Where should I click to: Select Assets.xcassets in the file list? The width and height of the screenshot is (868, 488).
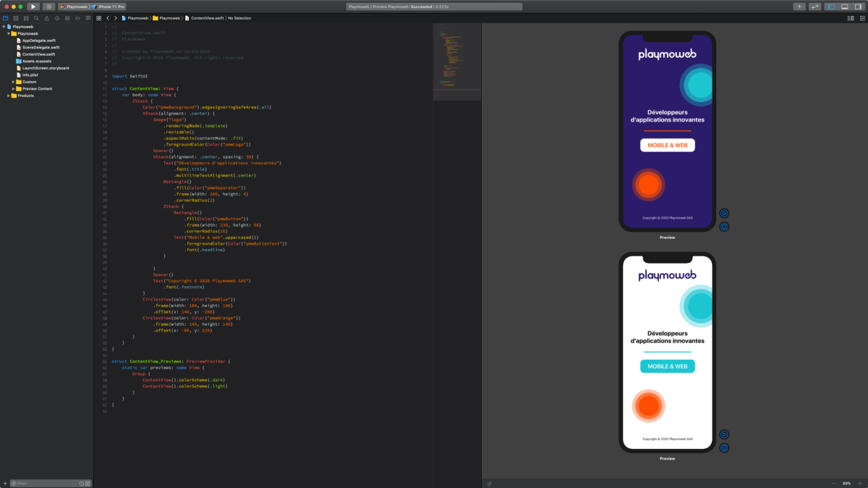tap(37, 61)
